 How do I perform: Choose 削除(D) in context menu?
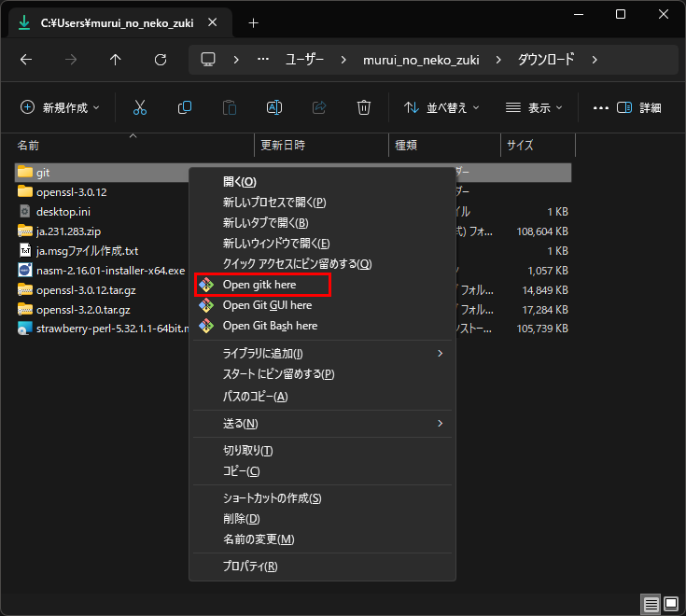click(x=322, y=519)
